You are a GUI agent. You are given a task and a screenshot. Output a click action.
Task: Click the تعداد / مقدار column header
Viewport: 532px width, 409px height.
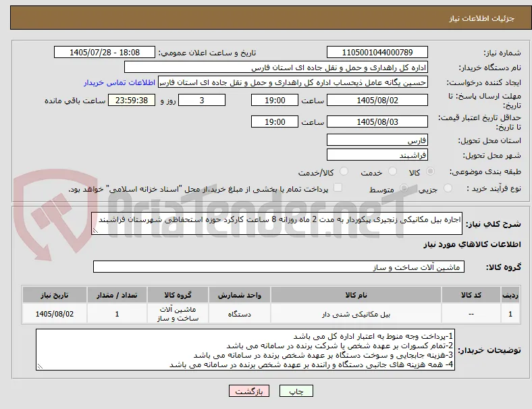pyautogui.click(x=117, y=295)
